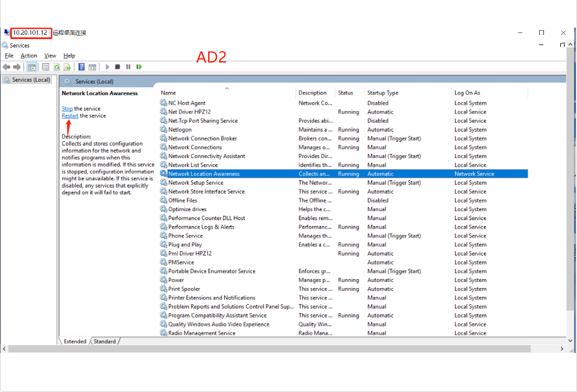
Task: Select the Performance Counter DLL Host row
Action: (344, 218)
